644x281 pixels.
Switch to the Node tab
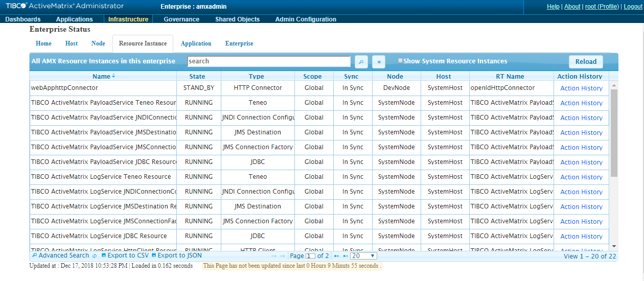pyautogui.click(x=98, y=43)
